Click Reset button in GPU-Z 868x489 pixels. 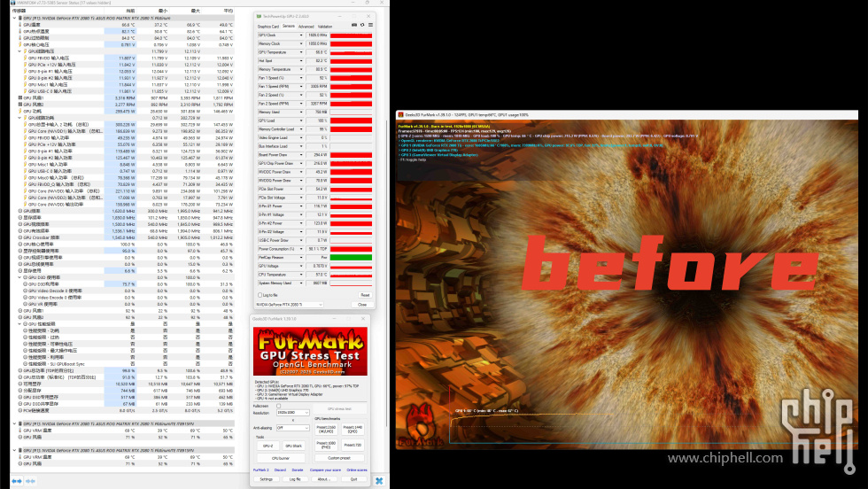pyautogui.click(x=365, y=295)
